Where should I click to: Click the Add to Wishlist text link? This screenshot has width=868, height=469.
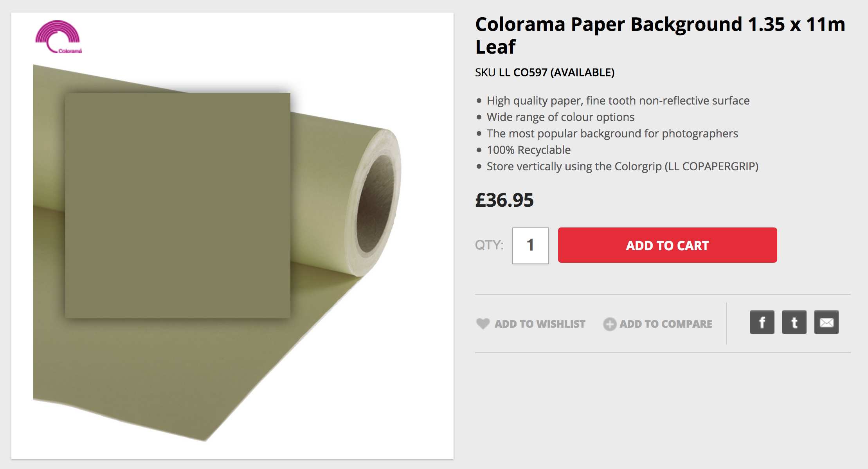540,324
